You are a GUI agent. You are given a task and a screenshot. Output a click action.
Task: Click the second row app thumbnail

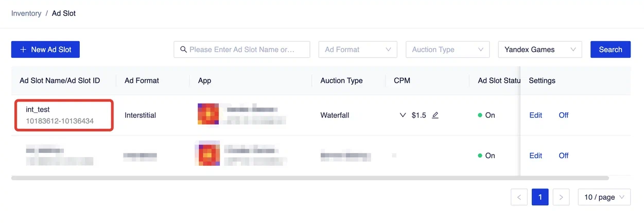(x=208, y=155)
